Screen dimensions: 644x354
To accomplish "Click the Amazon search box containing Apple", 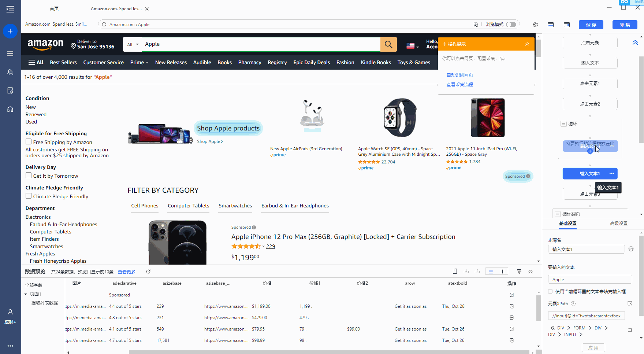I will [x=261, y=44].
